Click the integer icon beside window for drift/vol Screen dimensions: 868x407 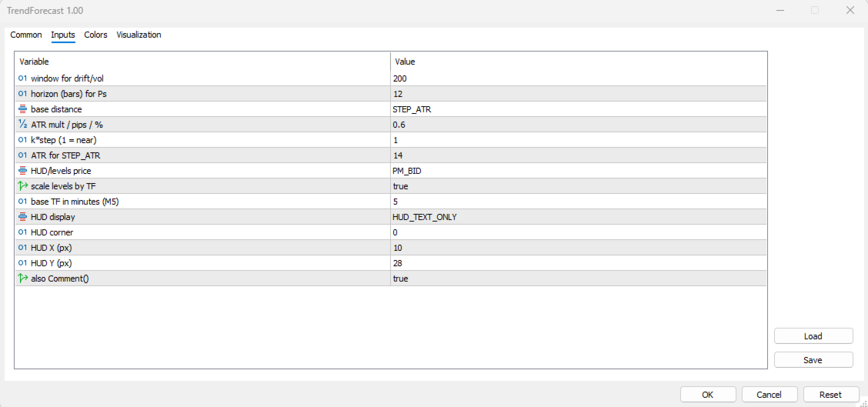22,78
